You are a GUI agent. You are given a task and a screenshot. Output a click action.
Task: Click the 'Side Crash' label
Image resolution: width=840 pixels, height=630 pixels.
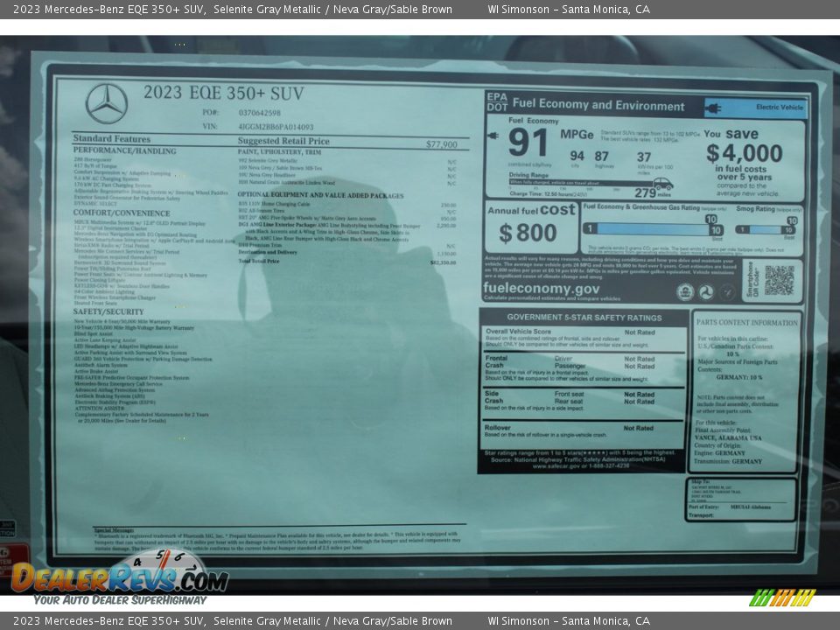(x=493, y=397)
